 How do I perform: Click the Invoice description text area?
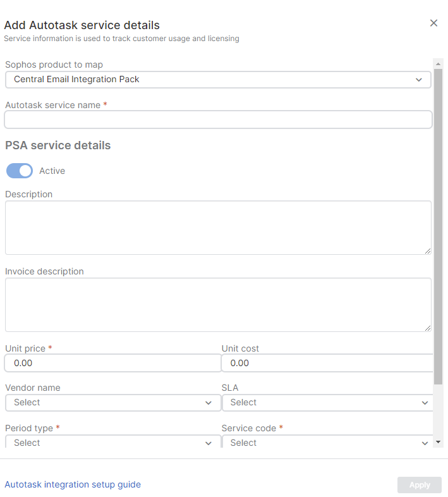218,305
